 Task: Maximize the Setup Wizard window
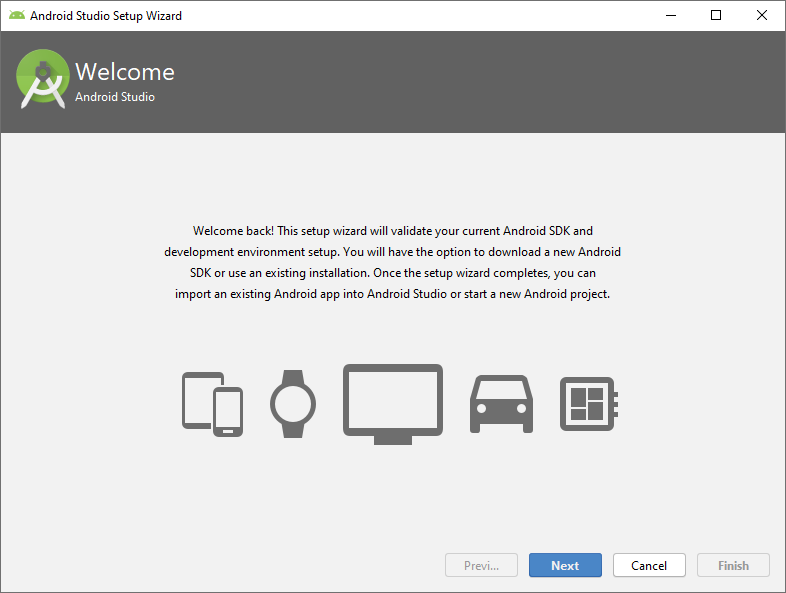point(716,16)
